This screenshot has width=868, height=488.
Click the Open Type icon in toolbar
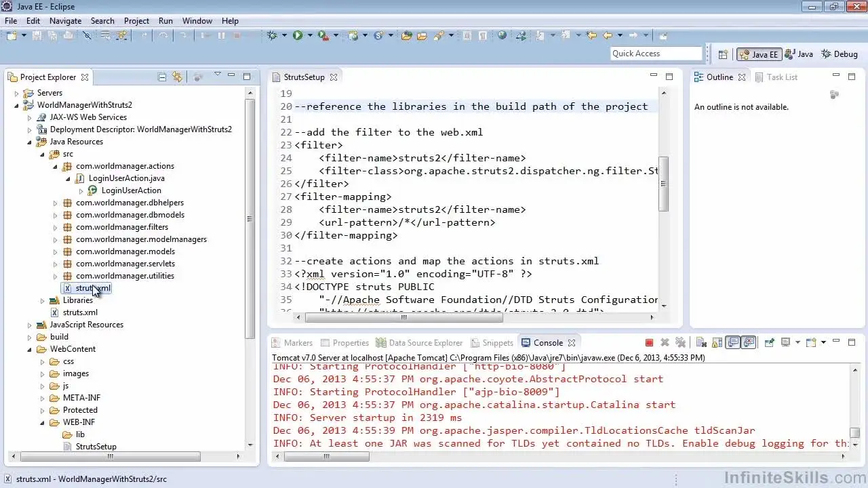click(406, 35)
